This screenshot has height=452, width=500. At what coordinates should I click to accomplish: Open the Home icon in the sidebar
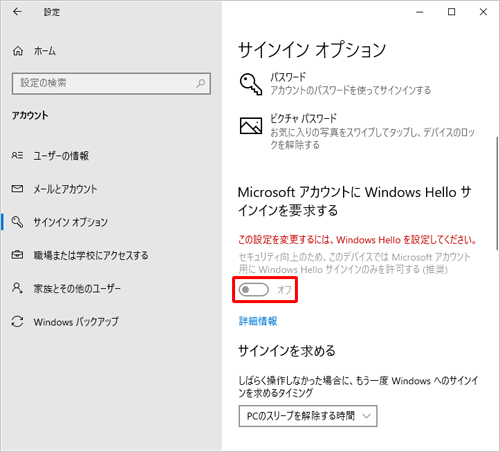[x=18, y=51]
